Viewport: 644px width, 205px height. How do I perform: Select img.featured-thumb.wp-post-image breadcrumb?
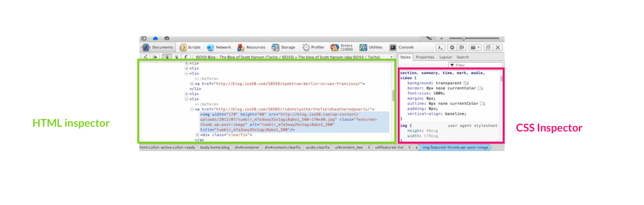(455, 147)
